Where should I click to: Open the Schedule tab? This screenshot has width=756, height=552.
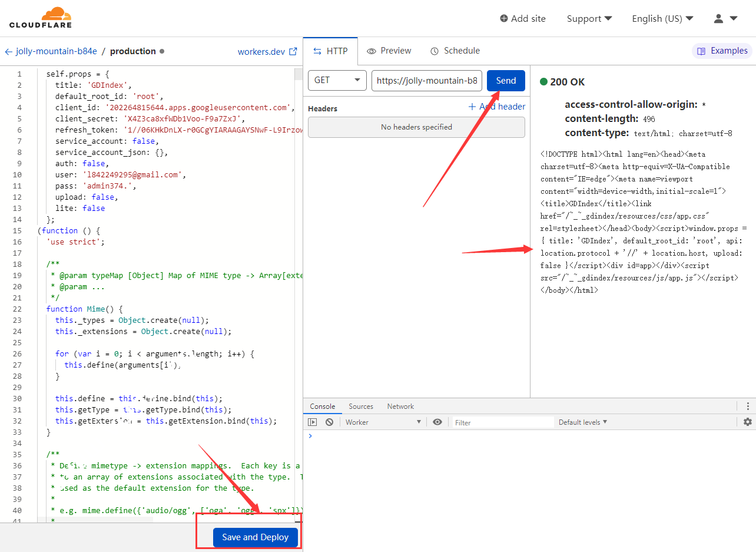455,51
